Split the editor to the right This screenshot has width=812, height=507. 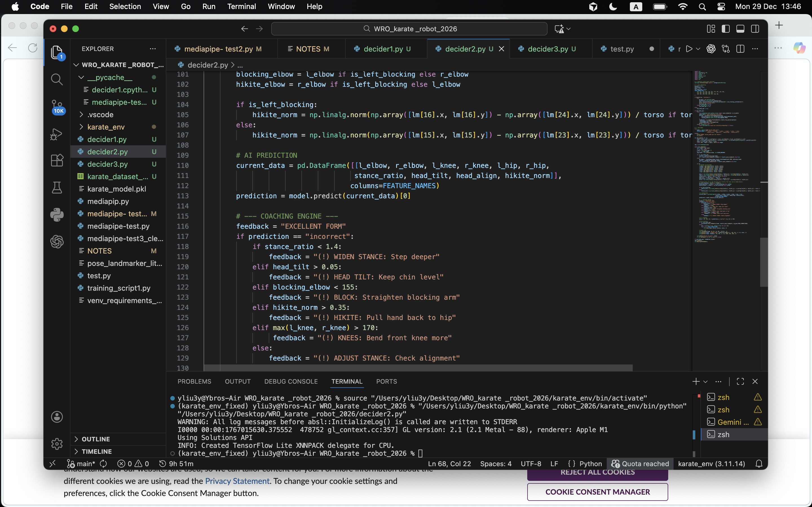(x=740, y=49)
